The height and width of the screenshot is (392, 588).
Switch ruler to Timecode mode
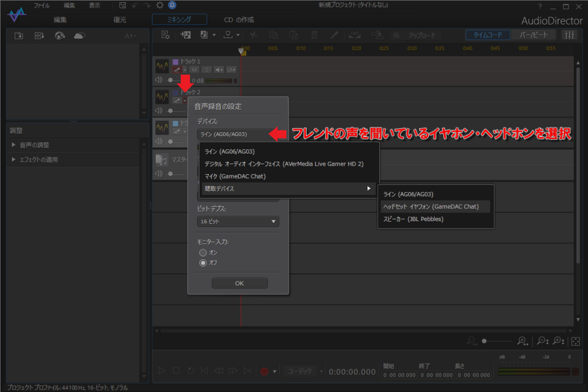(x=488, y=35)
